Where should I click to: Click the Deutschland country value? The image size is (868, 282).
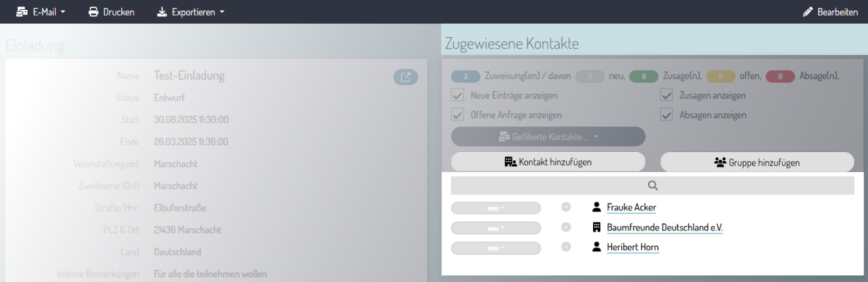coord(177,251)
